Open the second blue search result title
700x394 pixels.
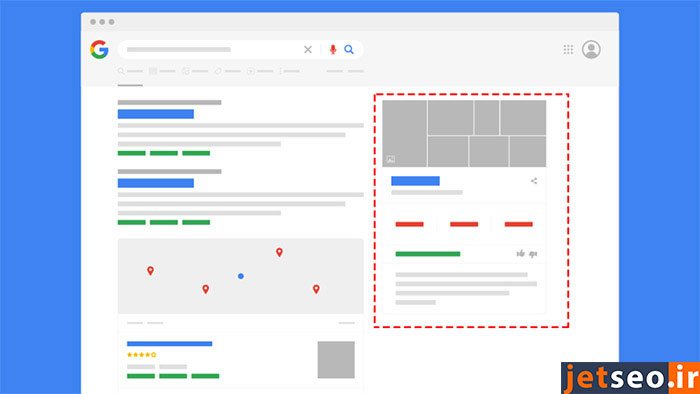pyautogui.click(x=156, y=183)
